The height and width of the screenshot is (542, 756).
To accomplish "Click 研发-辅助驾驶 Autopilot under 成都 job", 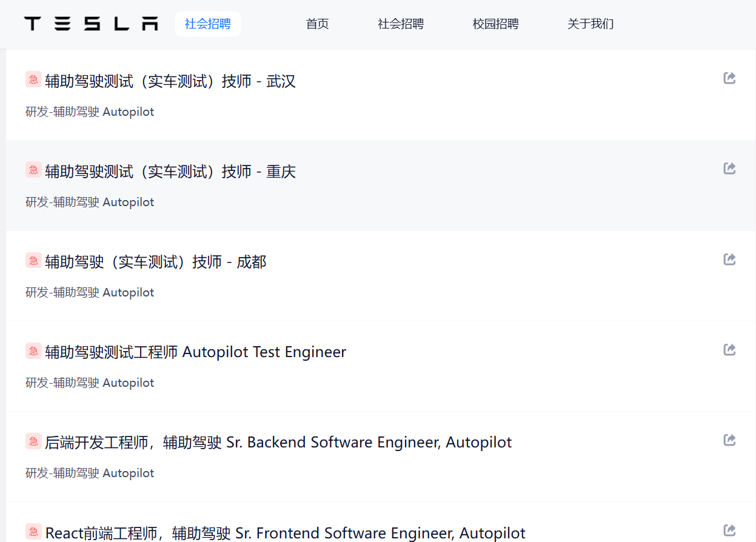I will (90, 293).
